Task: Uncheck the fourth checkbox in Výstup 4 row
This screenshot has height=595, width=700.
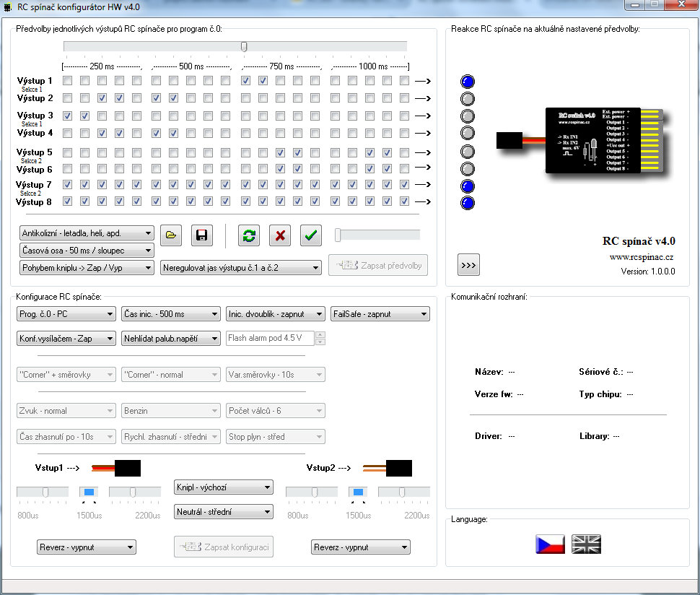Action: [x=119, y=133]
